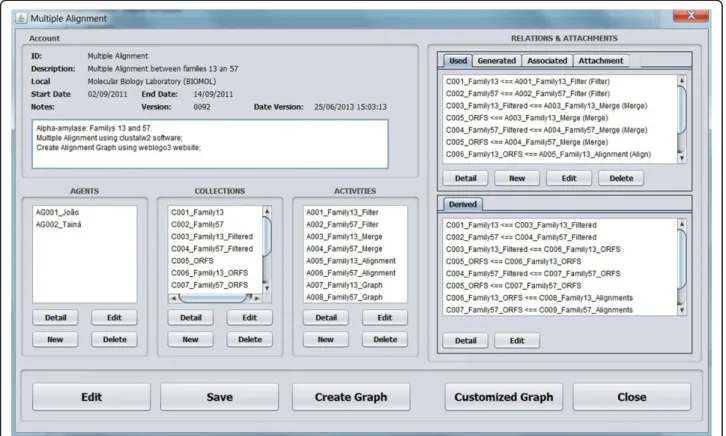726x436 pixels.
Task: Click Delete in Activities panel
Action: point(385,339)
